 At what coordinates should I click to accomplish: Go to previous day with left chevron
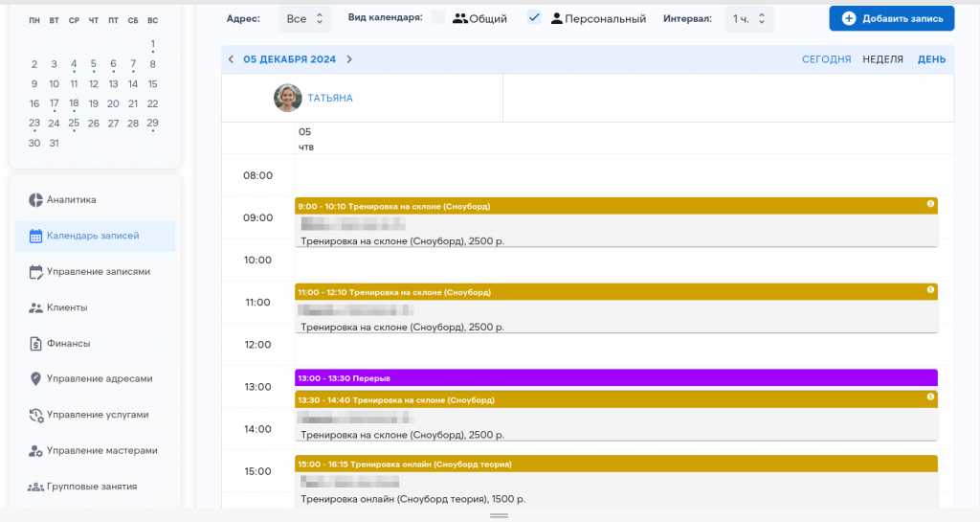click(x=231, y=59)
